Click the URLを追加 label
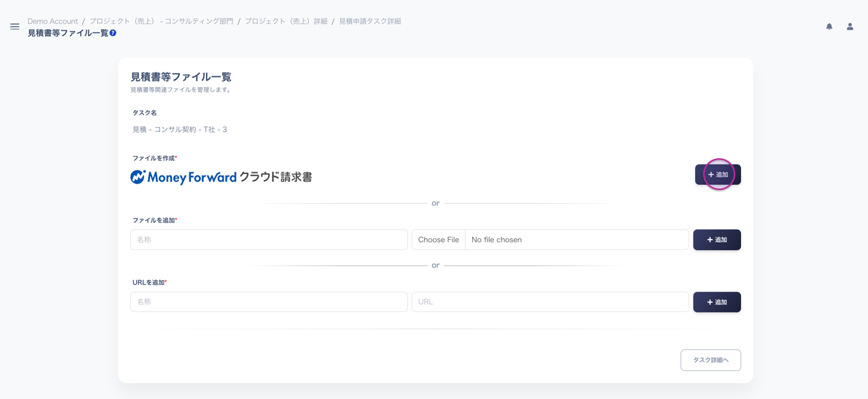 pyautogui.click(x=149, y=283)
